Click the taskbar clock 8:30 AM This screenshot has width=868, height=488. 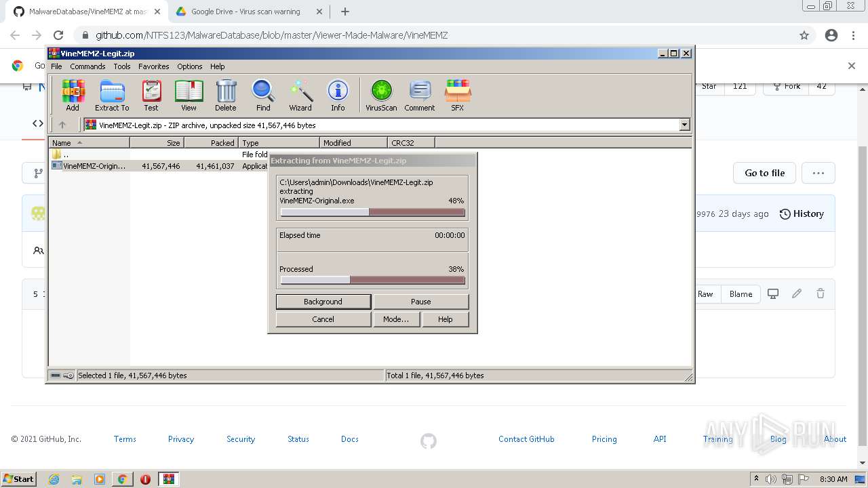(x=833, y=479)
